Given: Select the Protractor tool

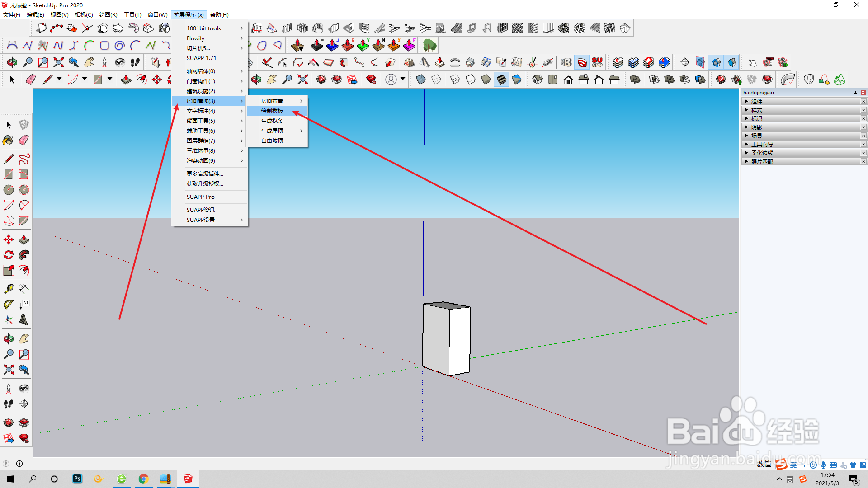Looking at the screenshot, I should (8, 305).
